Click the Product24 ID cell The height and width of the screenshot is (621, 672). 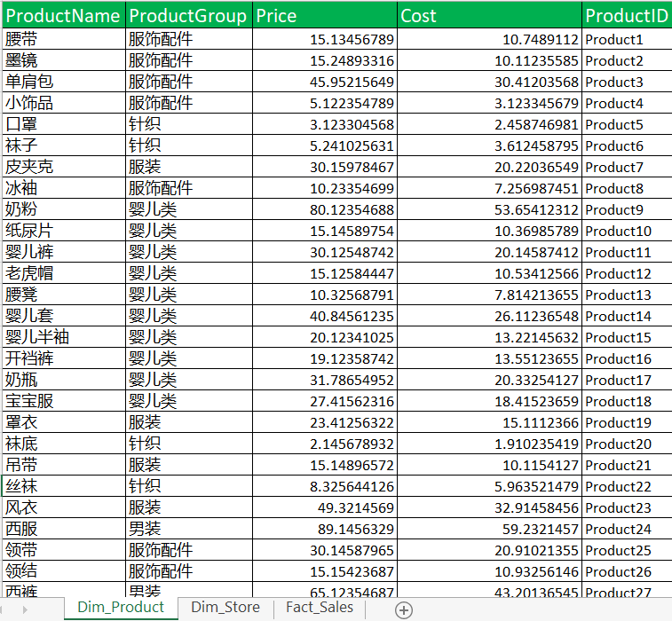pyautogui.click(x=627, y=529)
